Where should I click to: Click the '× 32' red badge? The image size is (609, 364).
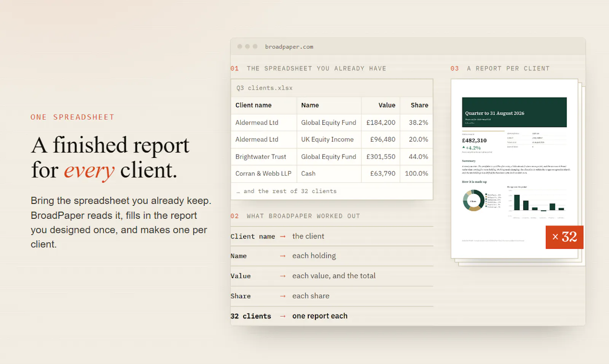coord(564,237)
